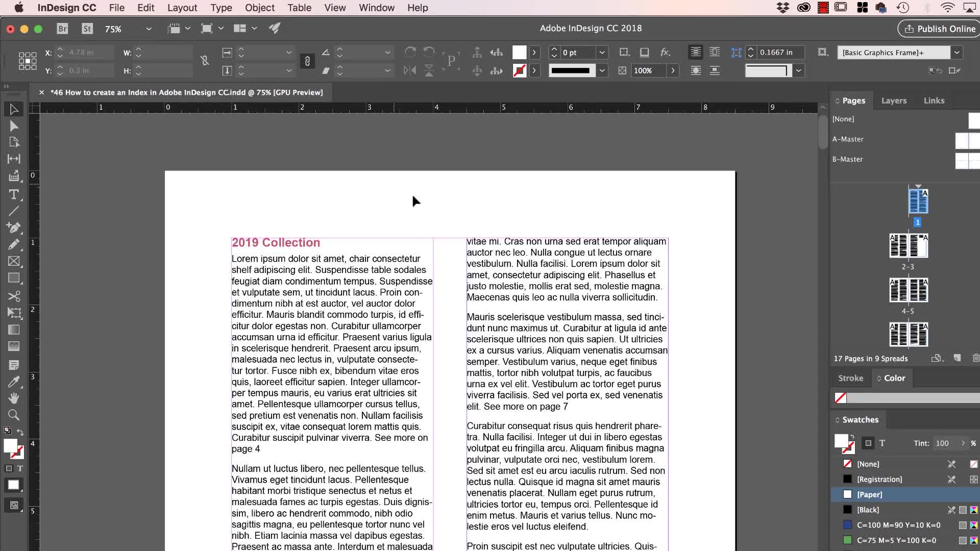This screenshot has width=980, height=551.
Task: Select the 2-3 spread thumbnail
Action: point(909,246)
